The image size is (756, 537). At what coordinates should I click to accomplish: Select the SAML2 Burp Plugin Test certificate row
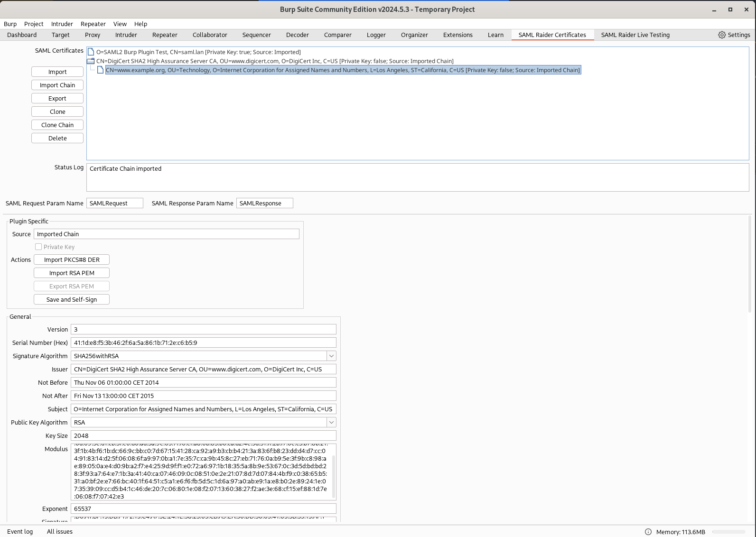pos(198,52)
